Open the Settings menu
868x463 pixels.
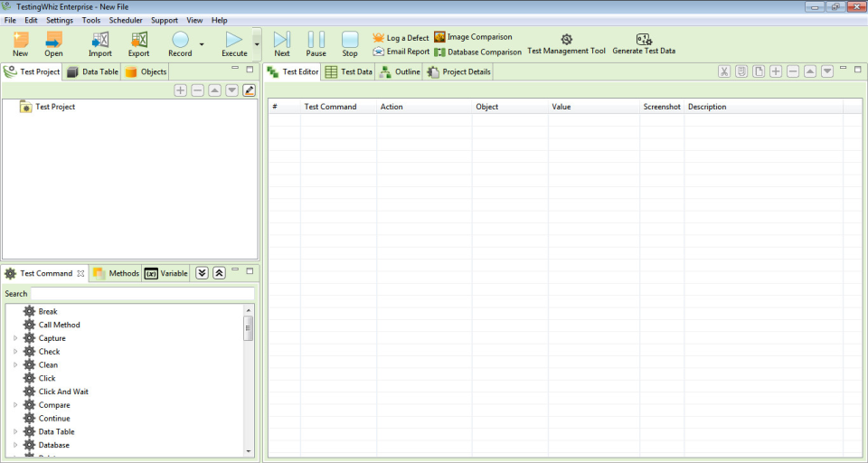60,20
